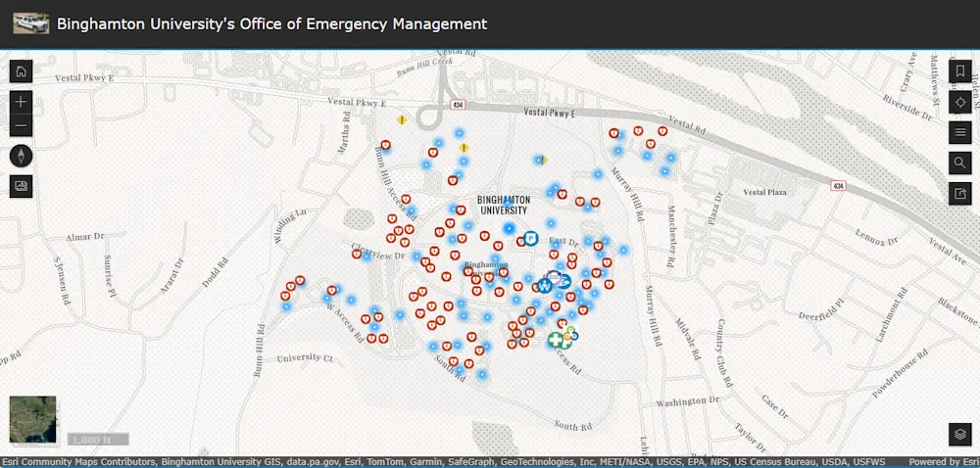980x468 pixels.
Task: Click the Taylor Dr street label
Action: (750, 438)
